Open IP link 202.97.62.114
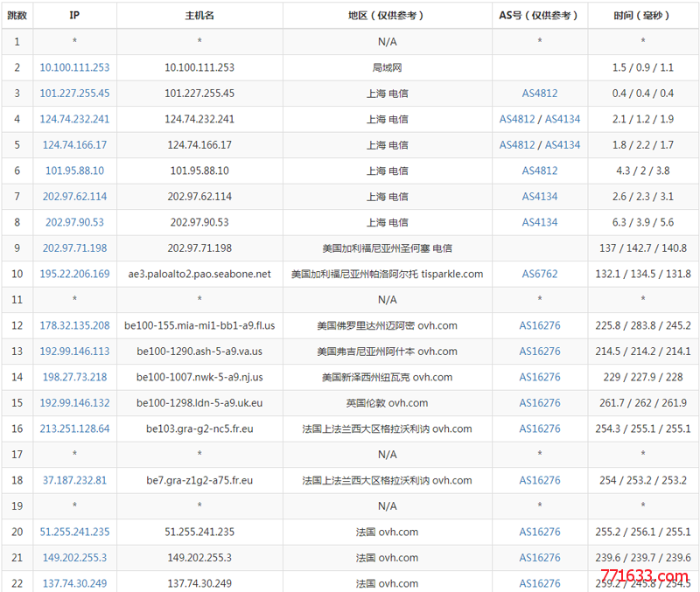The width and height of the screenshot is (700, 592). pyautogui.click(x=74, y=197)
